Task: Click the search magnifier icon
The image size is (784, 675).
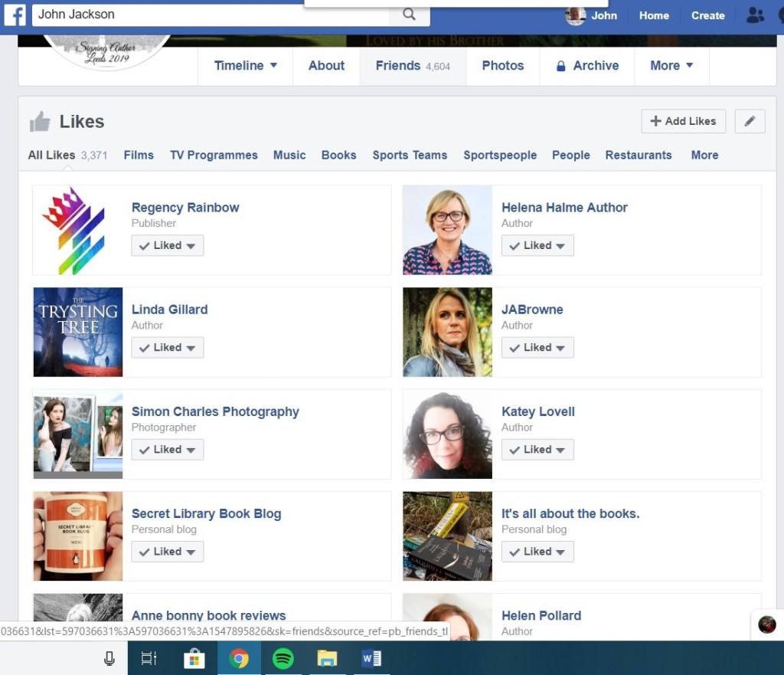Action: tap(409, 15)
